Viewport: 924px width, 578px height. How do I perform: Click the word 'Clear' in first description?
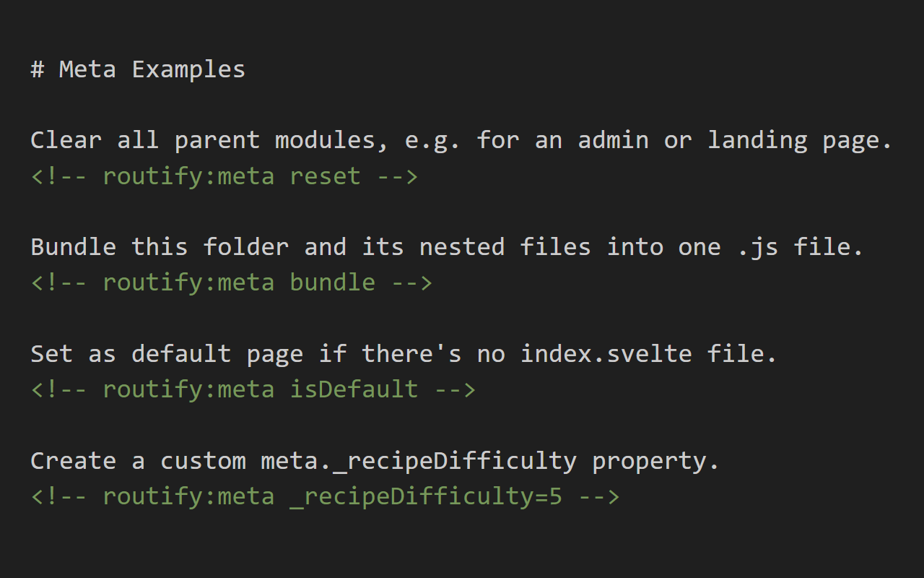click(x=66, y=139)
